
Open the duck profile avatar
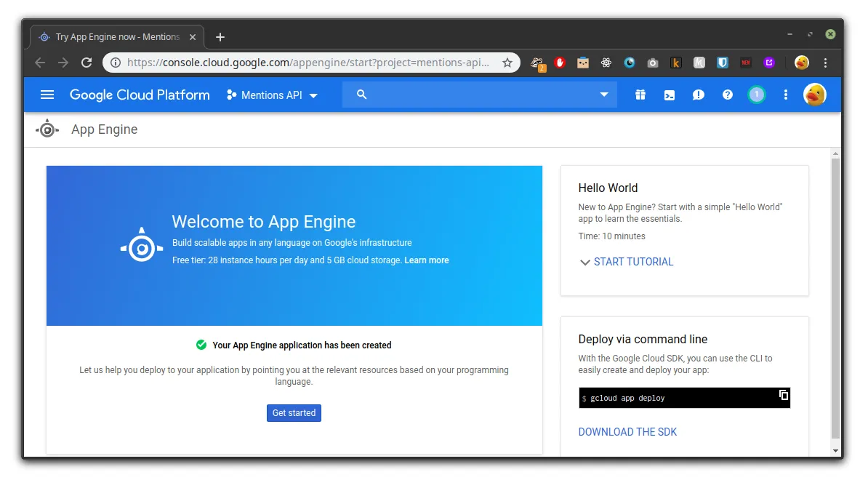(x=814, y=95)
